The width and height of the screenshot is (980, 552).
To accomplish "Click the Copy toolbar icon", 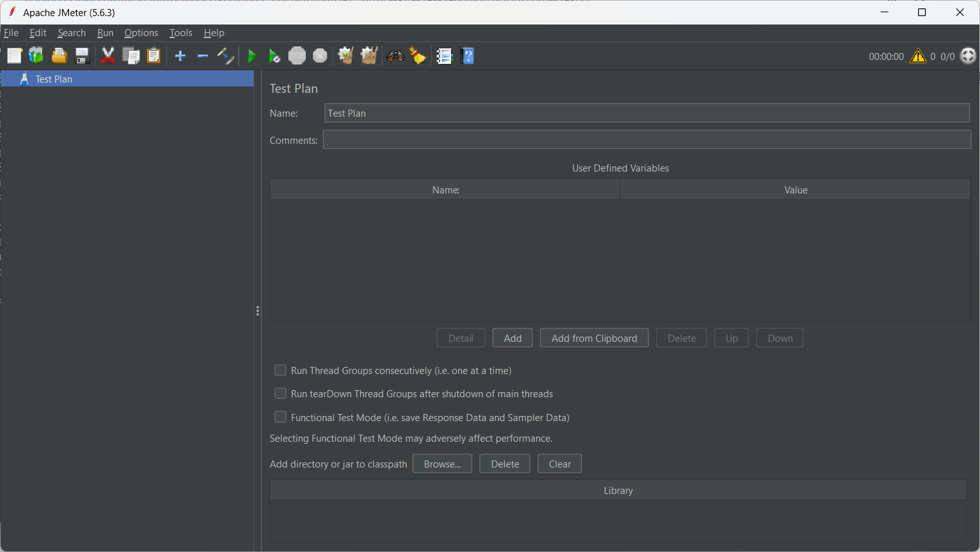I will click(131, 56).
